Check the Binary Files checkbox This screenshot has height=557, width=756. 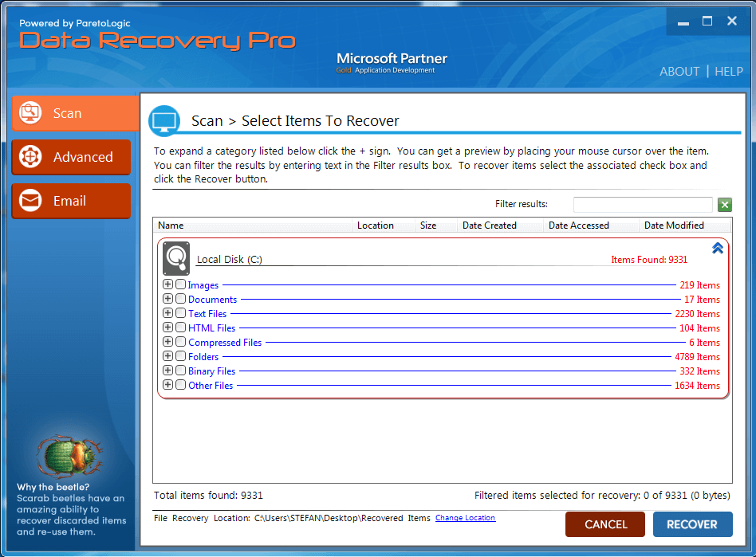point(181,371)
